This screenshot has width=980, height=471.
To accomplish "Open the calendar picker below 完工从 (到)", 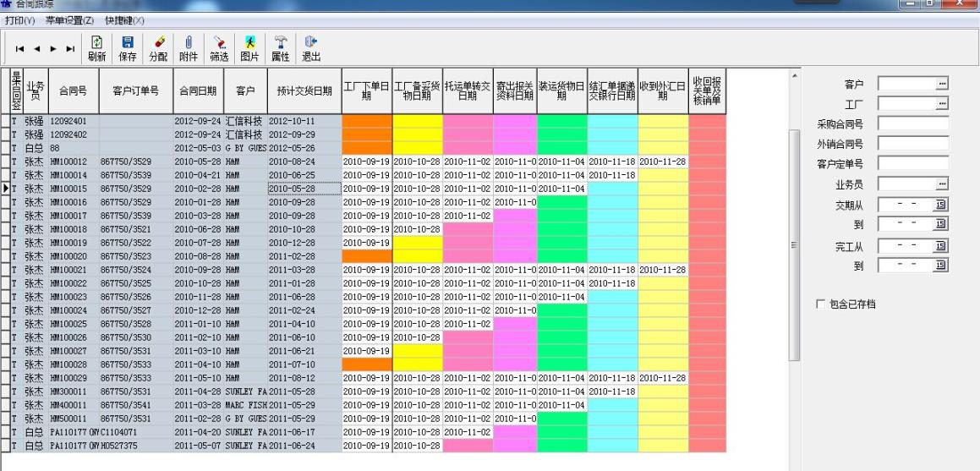I will (941, 266).
